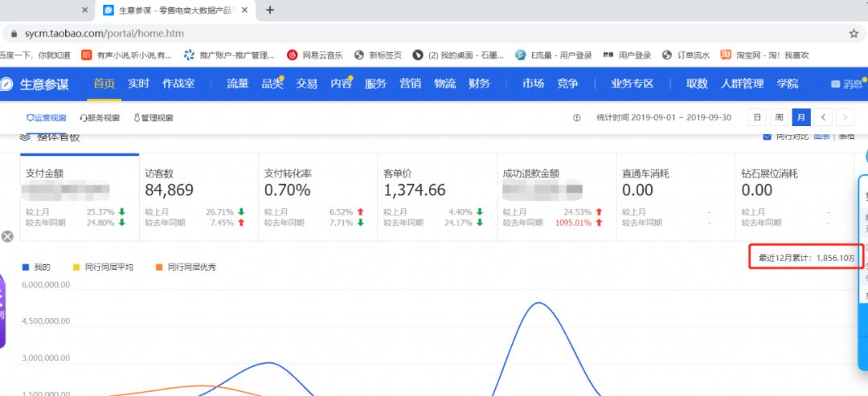Click the info icon beside 统计时间

(576, 118)
